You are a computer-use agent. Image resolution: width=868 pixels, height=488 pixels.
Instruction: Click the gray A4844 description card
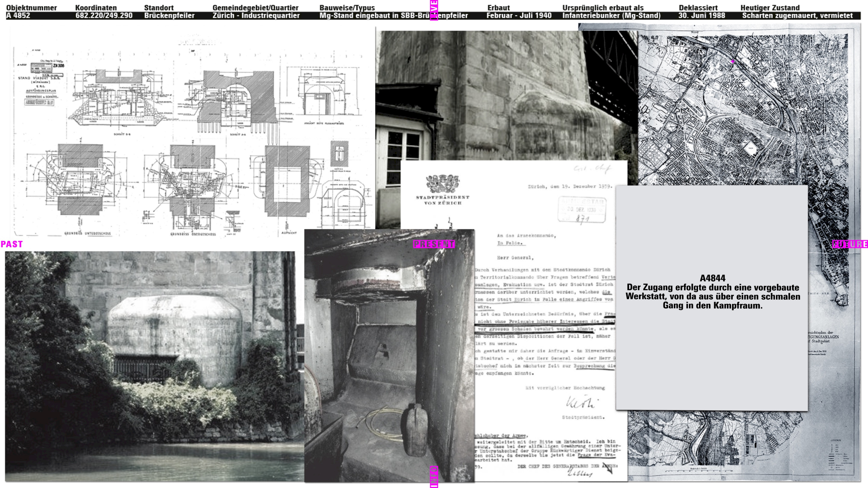712,298
